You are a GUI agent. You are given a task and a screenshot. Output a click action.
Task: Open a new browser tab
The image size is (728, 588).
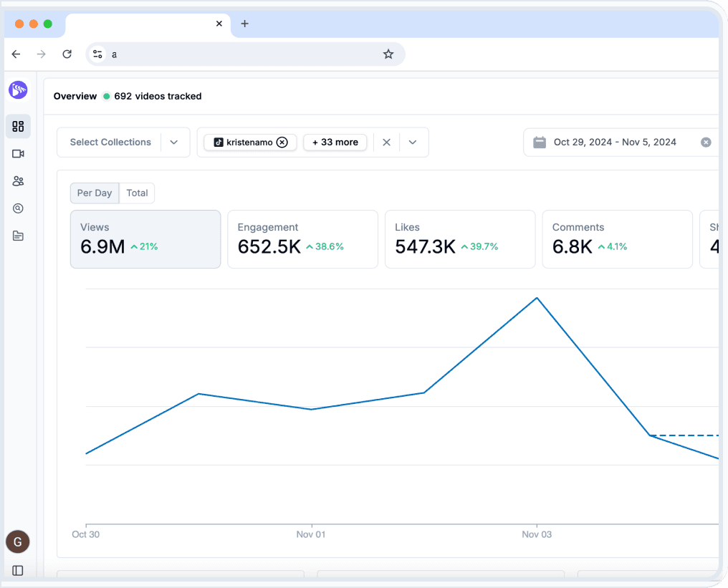(x=244, y=24)
